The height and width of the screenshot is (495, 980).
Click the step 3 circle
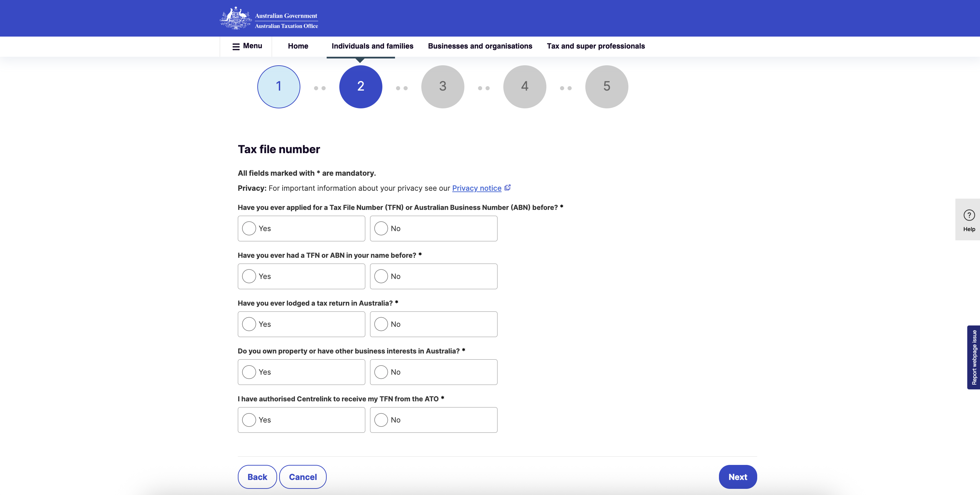pyautogui.click(x=443, y=86)
